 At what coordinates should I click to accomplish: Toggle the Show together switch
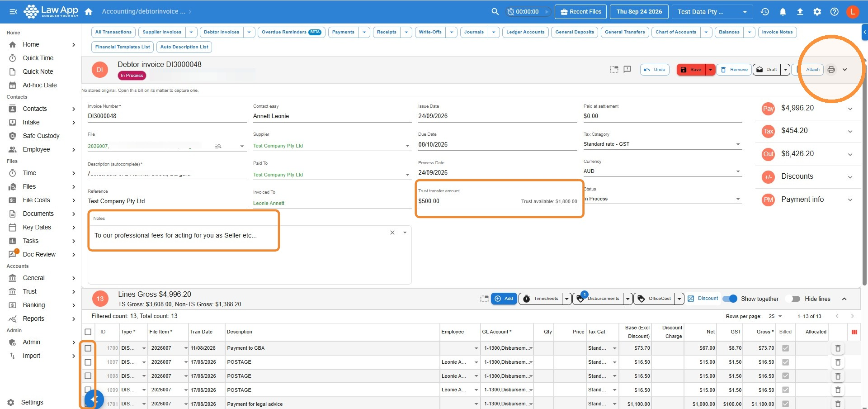pos(730,299)
